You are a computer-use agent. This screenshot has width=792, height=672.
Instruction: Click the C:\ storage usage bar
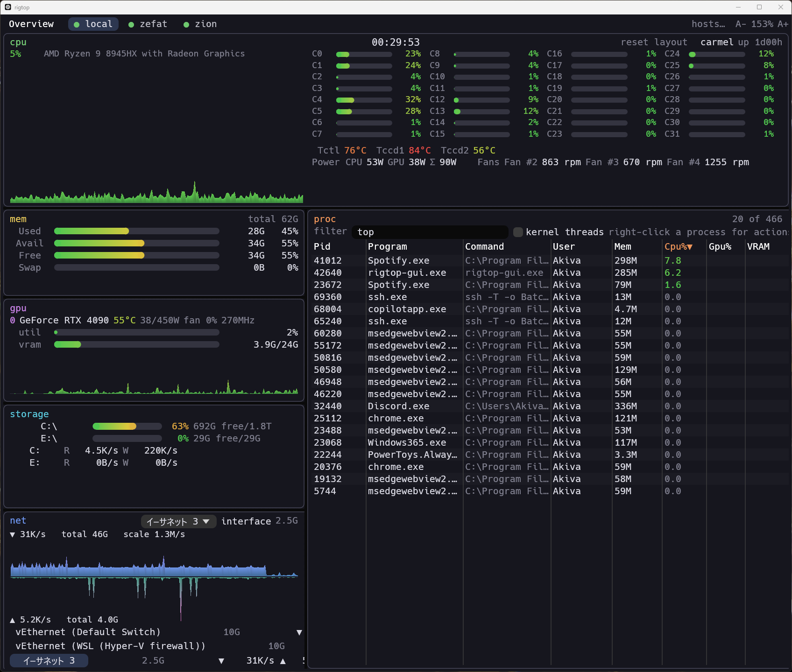click(x=127, y=426)
